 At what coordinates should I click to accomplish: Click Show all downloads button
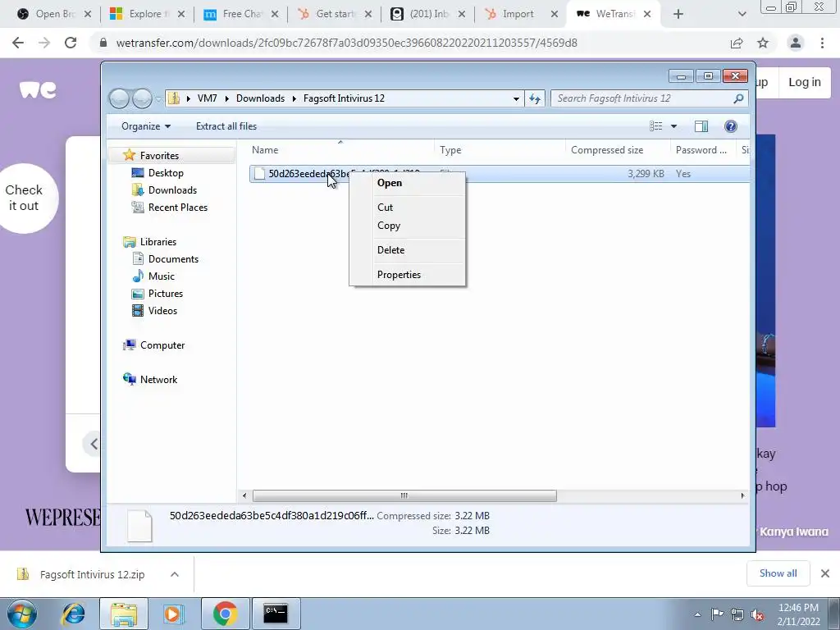click(778, 573)
